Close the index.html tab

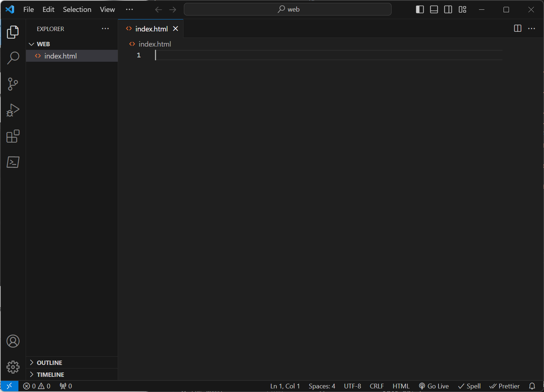point(176,29)
